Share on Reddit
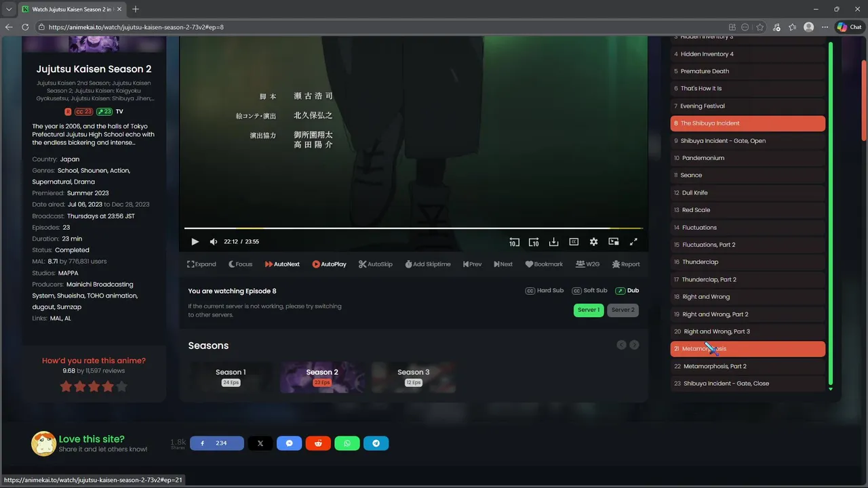 pyautogui.click(x=318, y=443)
